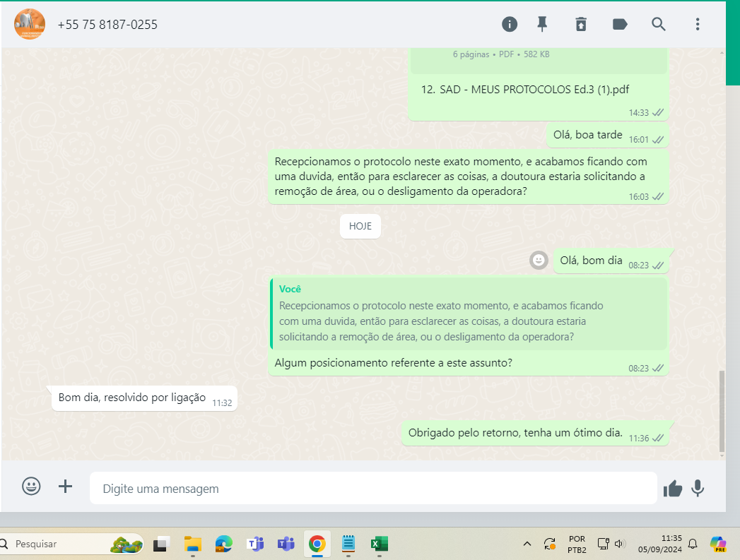740x560 pixels.
Task: Select the 'Olá, boa tarde' message
Action: [608, 136]
